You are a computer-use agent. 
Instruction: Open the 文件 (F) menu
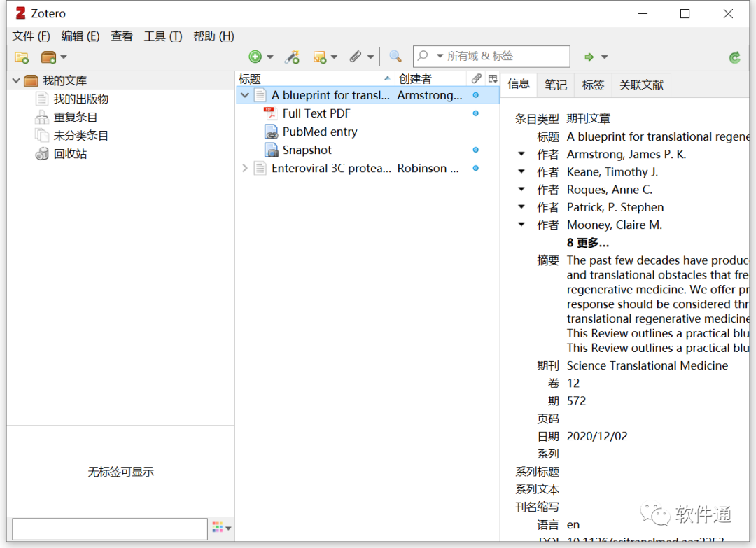pos(31,36)
